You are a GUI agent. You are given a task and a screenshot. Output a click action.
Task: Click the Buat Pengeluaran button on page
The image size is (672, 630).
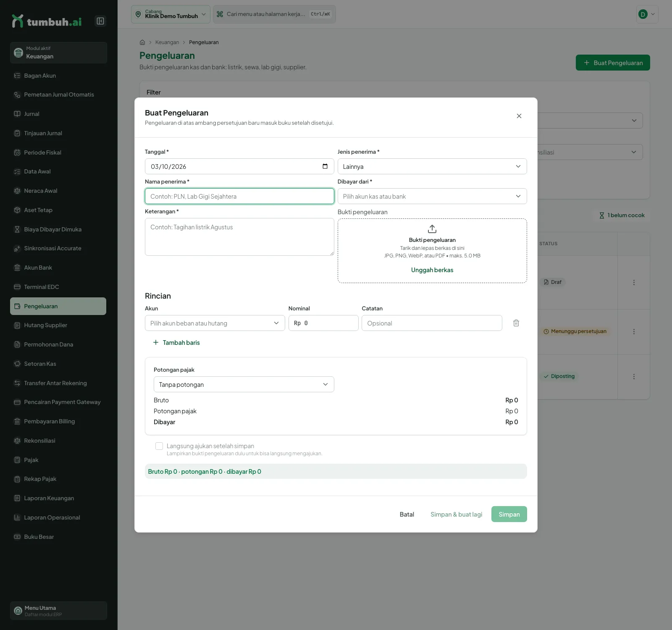pos(613,63)
